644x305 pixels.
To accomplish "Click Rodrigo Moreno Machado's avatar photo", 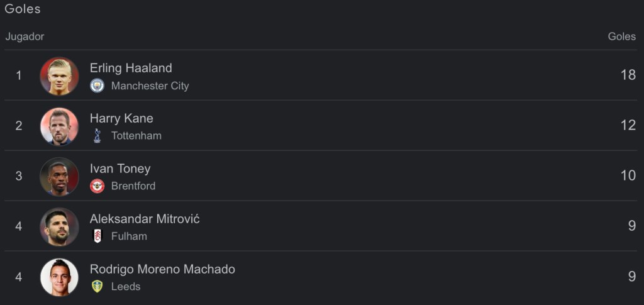I will pyautogui.click(x=59, y=277).
